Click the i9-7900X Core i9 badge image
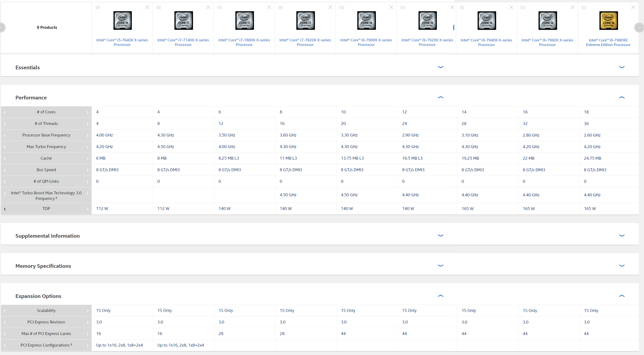Screen dimensions: 644x355 click(366, 21)
